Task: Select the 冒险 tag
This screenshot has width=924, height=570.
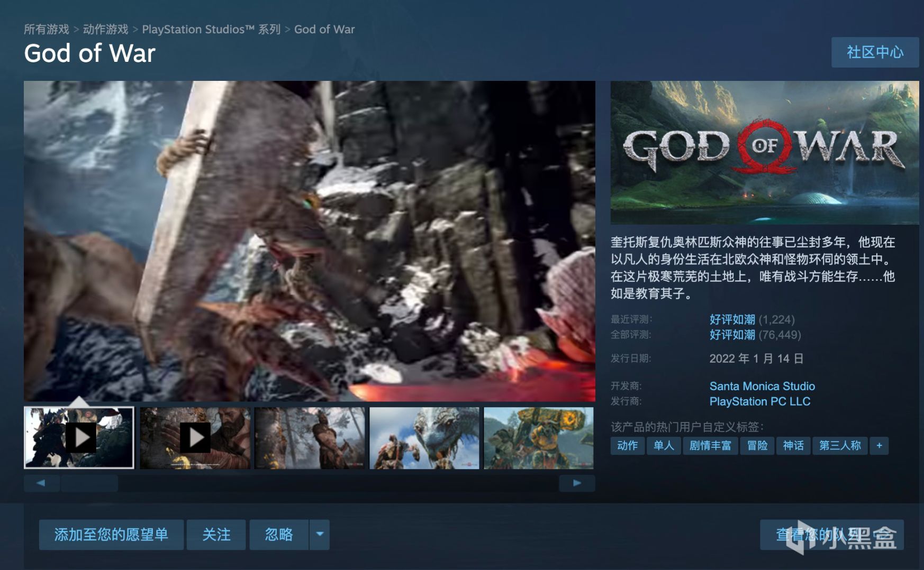Action: [757, 446]
